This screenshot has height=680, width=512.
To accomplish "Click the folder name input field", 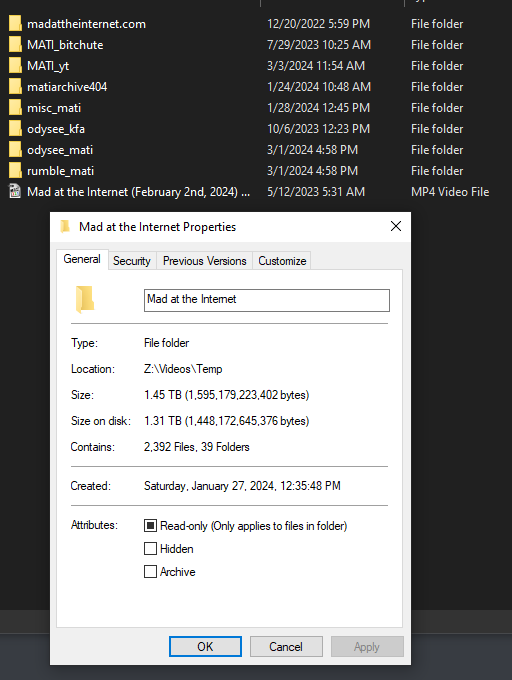I will 267,300.
